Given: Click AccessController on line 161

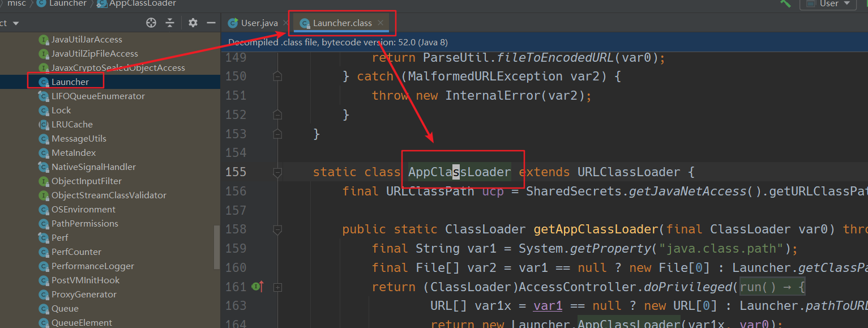Looking at the screenshot, I should click(x=578, y=287).
